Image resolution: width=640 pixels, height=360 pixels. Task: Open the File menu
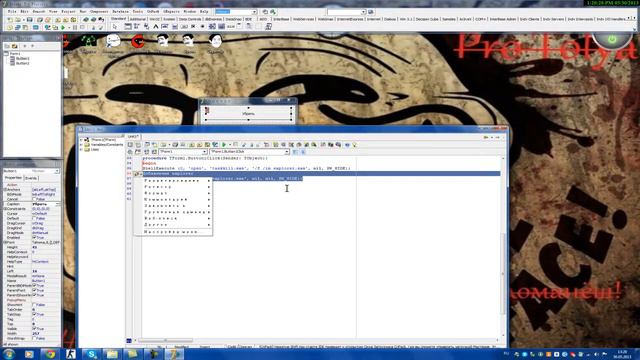[12, 11]
